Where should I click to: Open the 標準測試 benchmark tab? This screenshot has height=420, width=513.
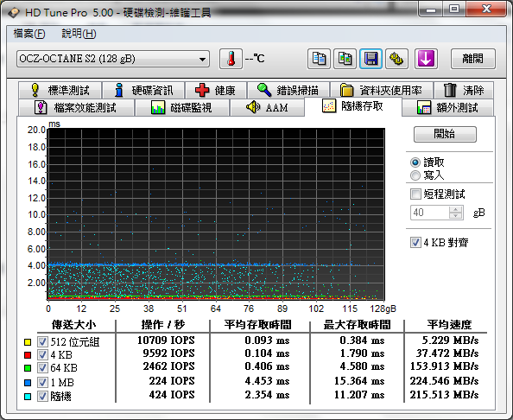(60, 90)
